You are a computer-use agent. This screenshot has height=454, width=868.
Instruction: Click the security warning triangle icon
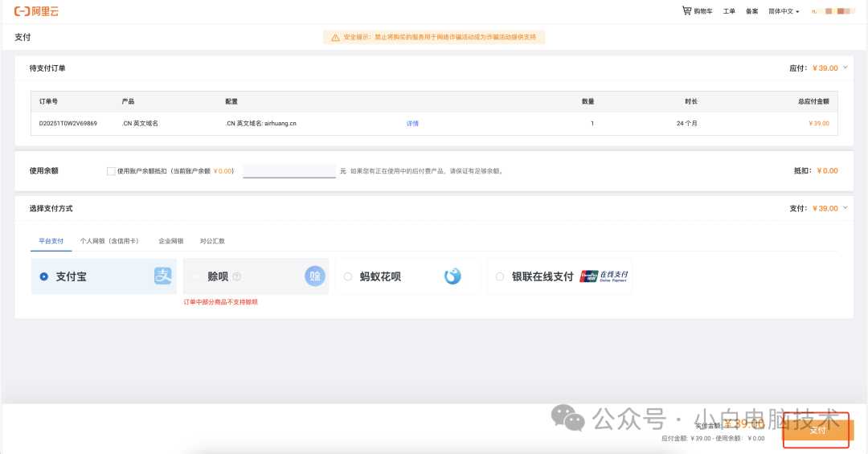pyautogui.click(x=335, y=38)
